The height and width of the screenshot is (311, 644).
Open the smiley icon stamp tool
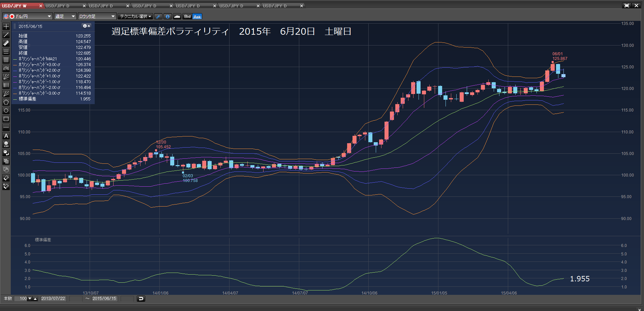click(6, 144)
